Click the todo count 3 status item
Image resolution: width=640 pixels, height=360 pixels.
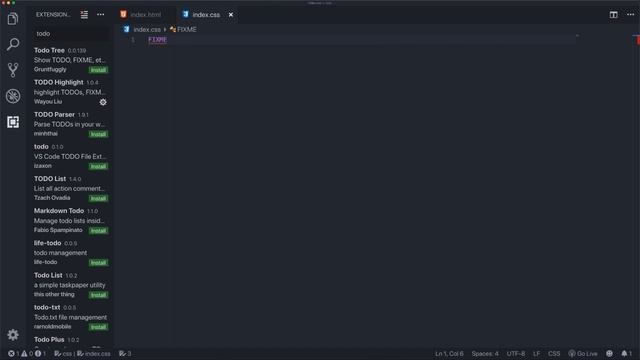125,353
